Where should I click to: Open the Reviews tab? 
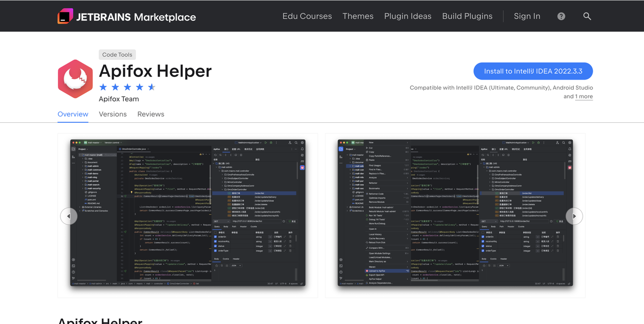click(x=150, y=114)
